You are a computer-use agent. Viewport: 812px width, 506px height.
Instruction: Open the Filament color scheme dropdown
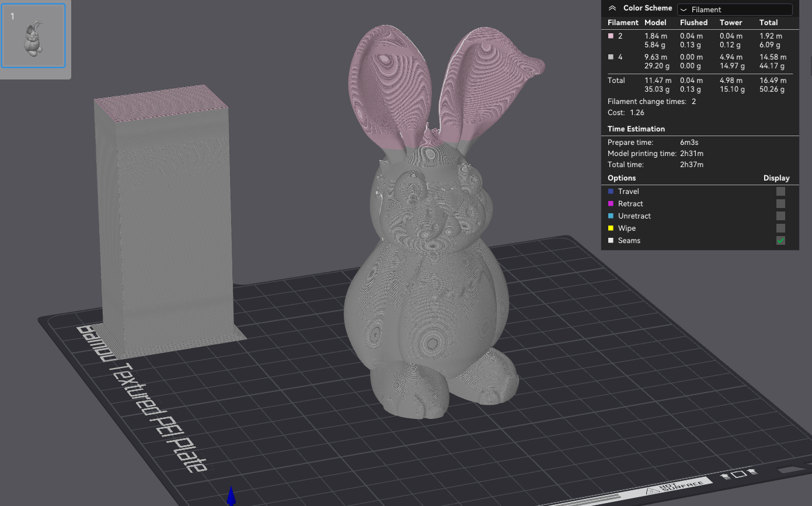pyautogui.click(x=734, y=9)
